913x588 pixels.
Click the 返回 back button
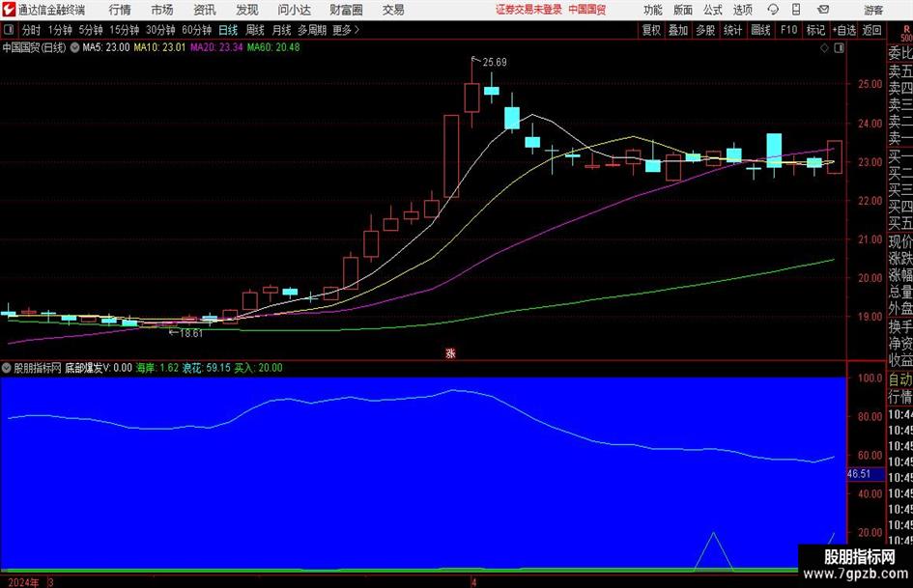(x=871, y=30)
